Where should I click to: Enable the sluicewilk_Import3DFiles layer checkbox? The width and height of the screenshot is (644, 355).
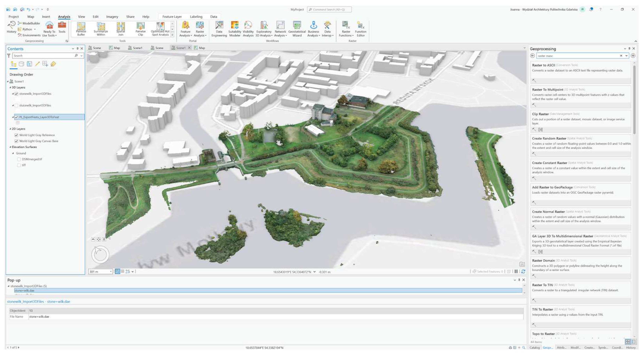coord(17,106)
